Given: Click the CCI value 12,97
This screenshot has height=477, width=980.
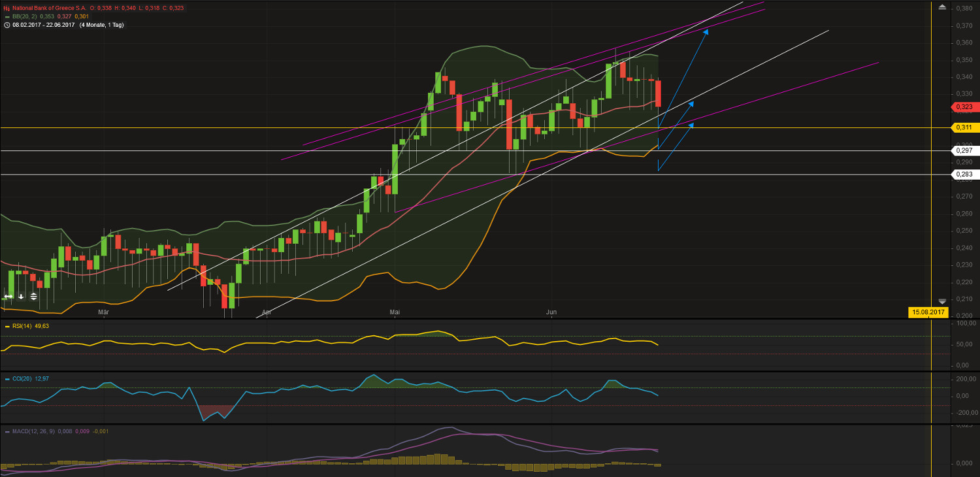Looking at the screenshot, I should (42, 378).
